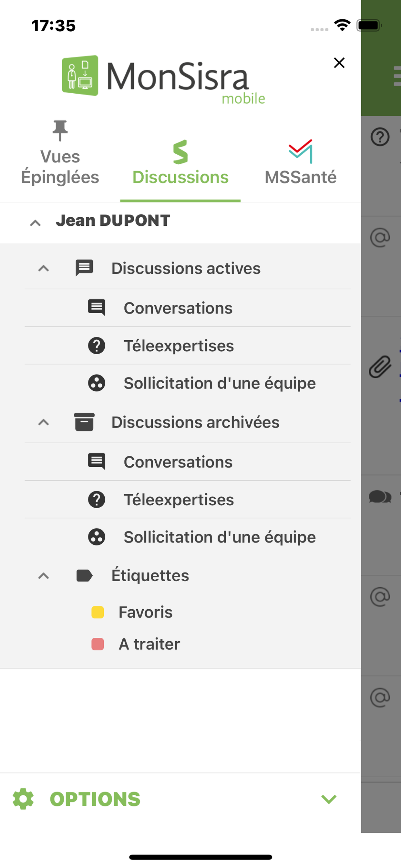Collapse the Étiquettes group chevron

point(44,576)
